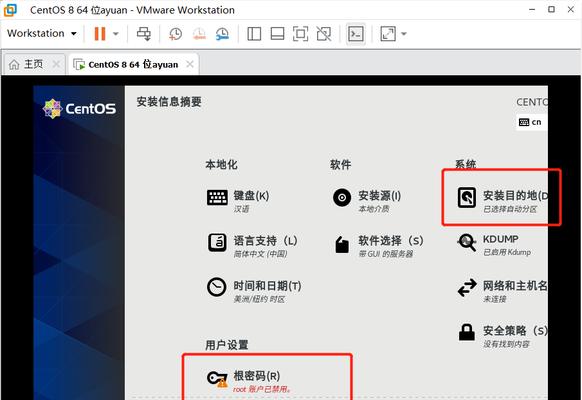Click the stretch guest display icon
Screen dimensions: 582x400
(388, 34)
